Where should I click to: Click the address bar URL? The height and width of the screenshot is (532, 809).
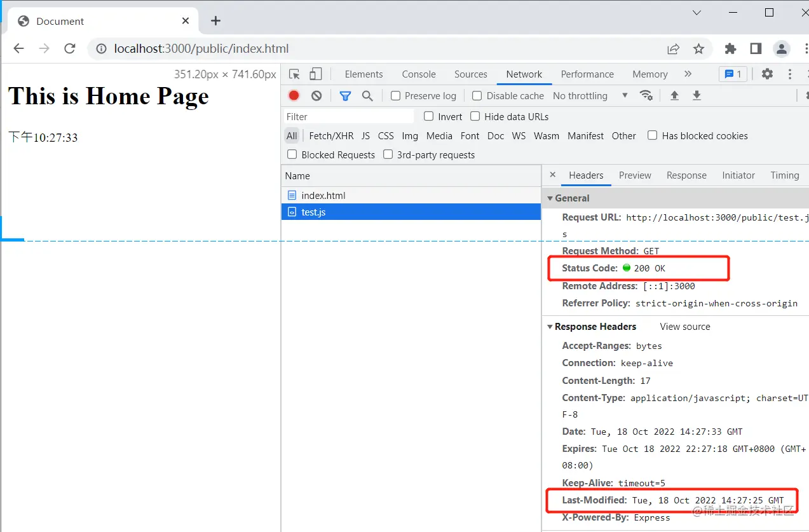point(201,49)
